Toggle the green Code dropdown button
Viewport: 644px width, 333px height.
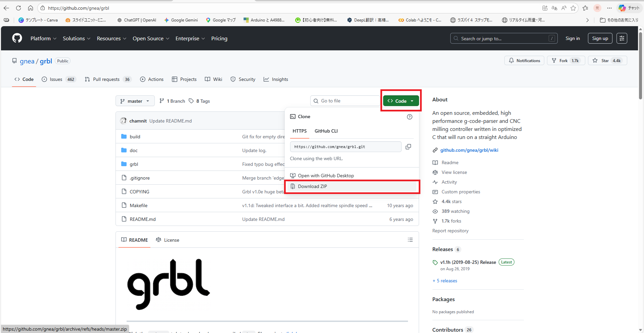coord(401,101)
